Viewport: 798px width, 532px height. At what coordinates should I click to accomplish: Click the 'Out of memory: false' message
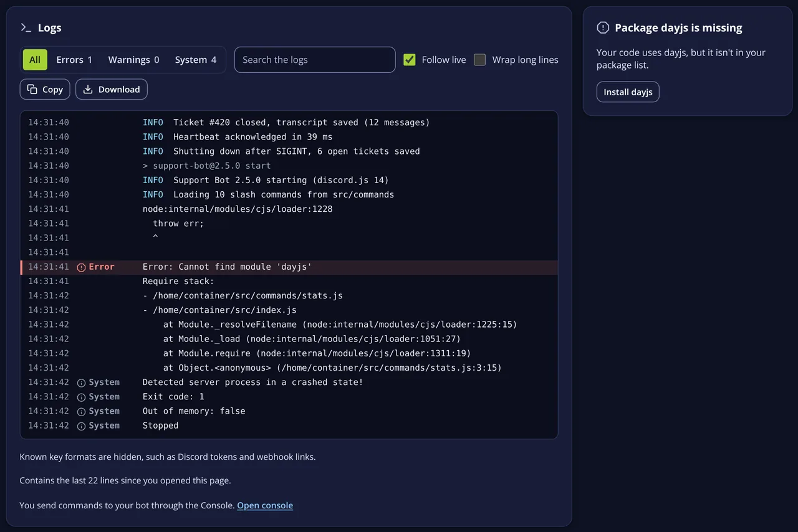click(194, 411)
